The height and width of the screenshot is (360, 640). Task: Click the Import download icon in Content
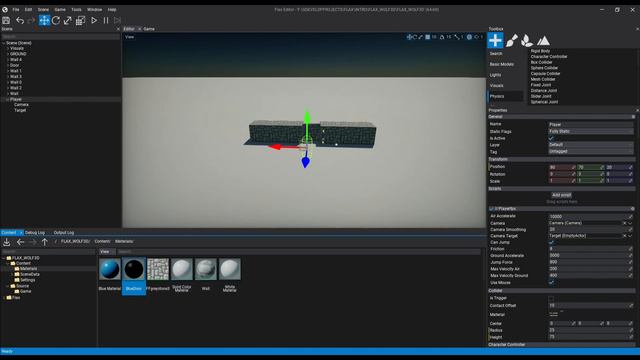pos(7,242)
